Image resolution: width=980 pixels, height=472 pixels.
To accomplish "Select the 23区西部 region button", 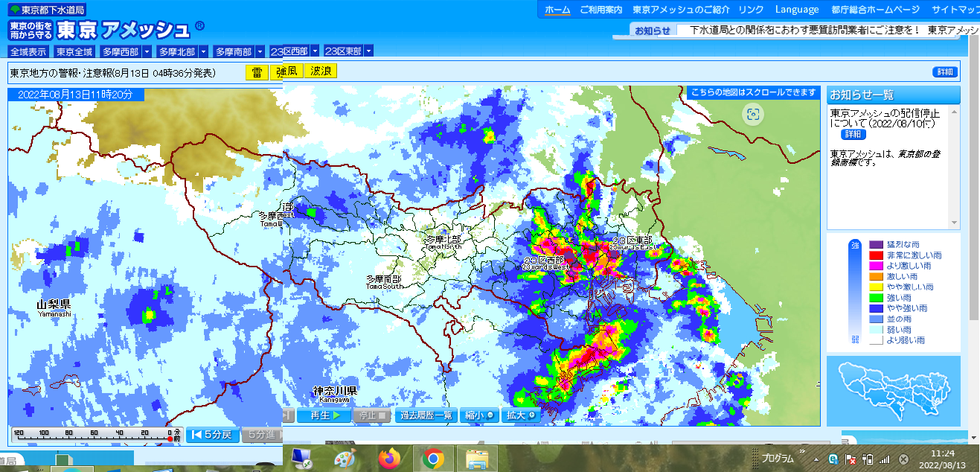I will [290, 51].
